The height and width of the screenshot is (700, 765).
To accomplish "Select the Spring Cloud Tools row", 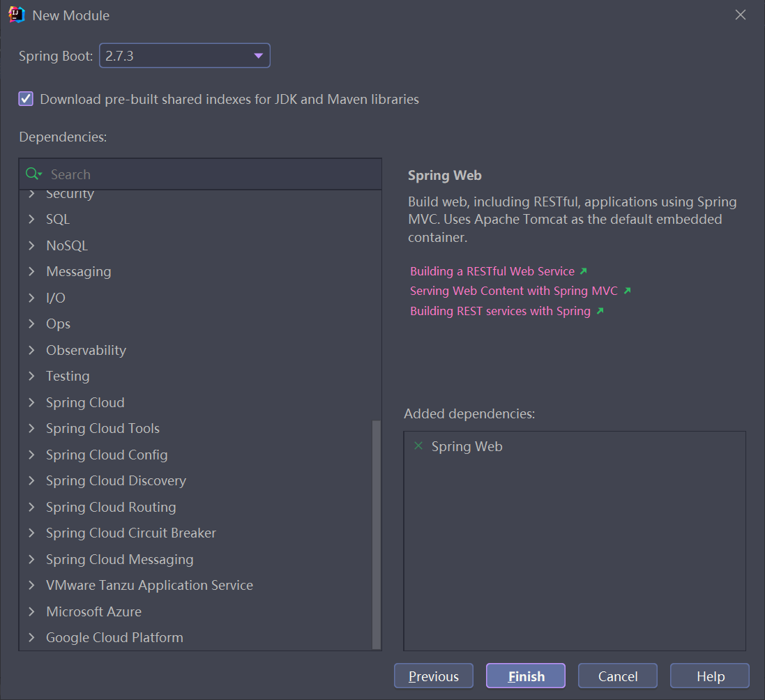I will coord(196,428).
